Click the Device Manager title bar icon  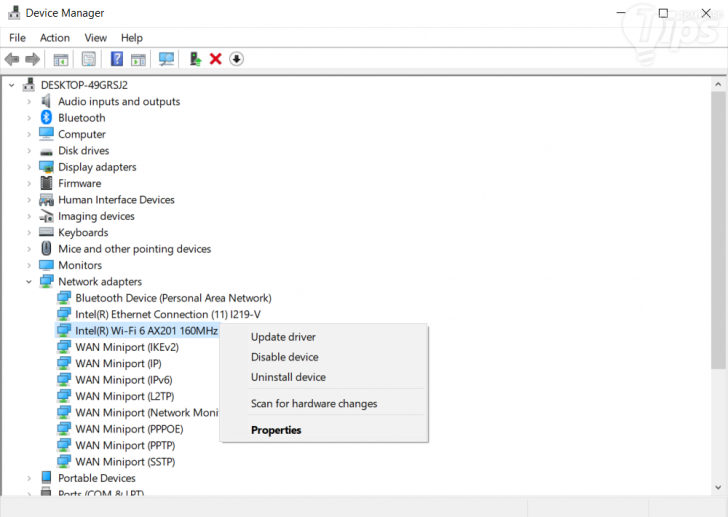[x=14, y=13]
